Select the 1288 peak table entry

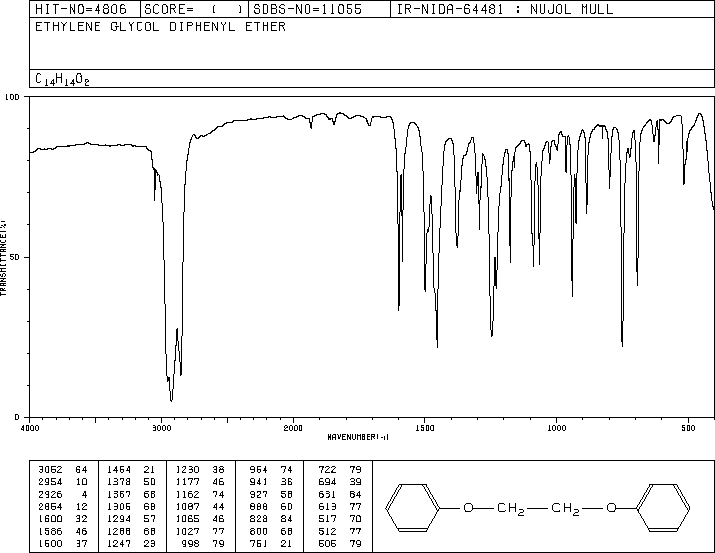click(x=131, y=531)
